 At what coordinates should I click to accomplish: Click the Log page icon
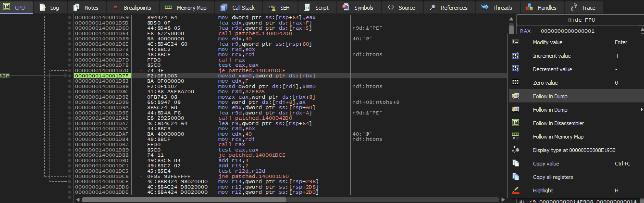click(43, 7)
